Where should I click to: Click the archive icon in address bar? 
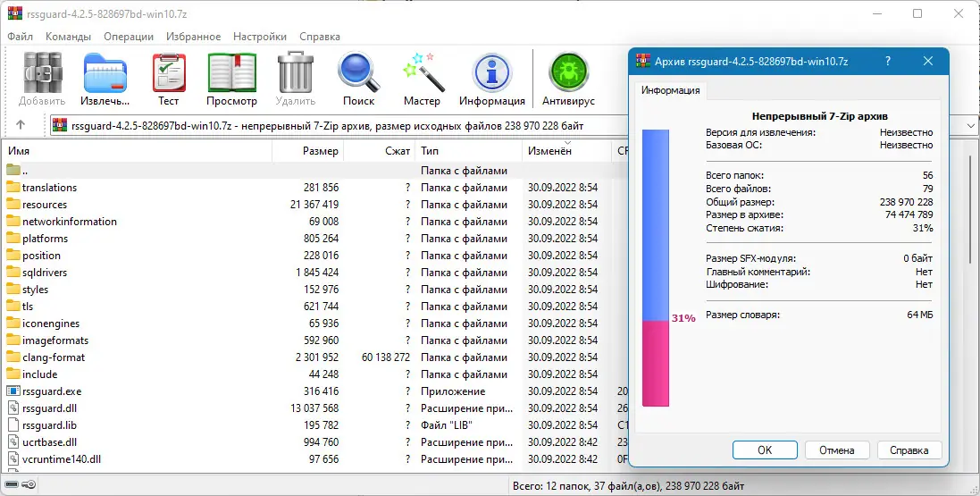(x=60, y=125)
